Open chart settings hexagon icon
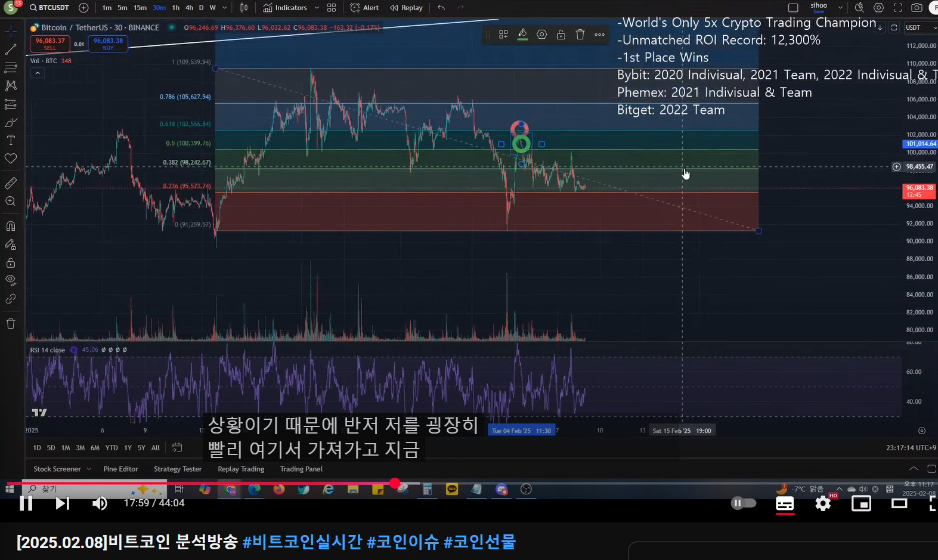The width and height of the screenshot is (938, 560). pyautogui.click(x=878, y=8)
